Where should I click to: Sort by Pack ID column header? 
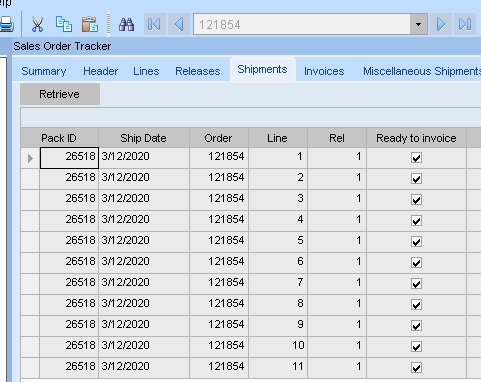[x=59, y=138]
